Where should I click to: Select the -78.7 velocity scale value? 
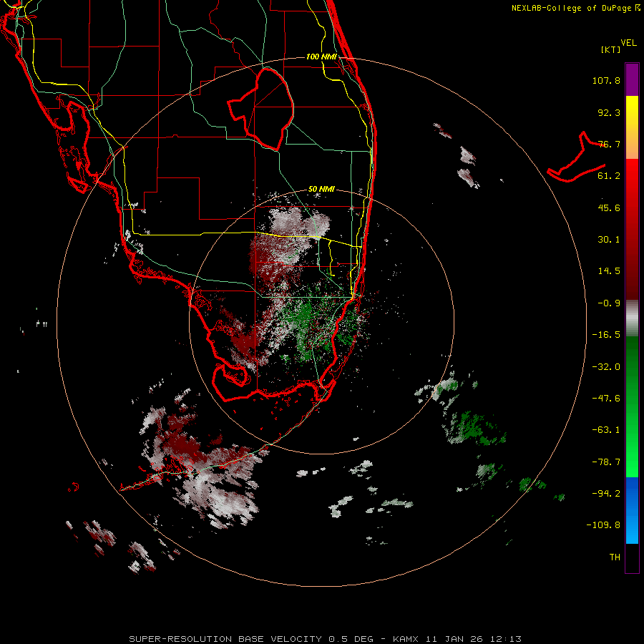[606, 462]
